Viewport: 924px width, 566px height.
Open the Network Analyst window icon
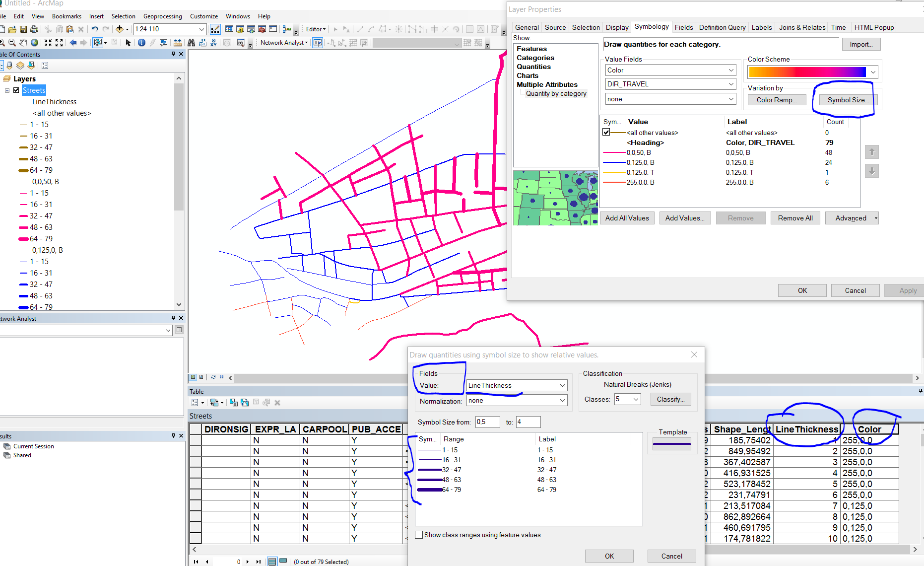coord(318,43)
